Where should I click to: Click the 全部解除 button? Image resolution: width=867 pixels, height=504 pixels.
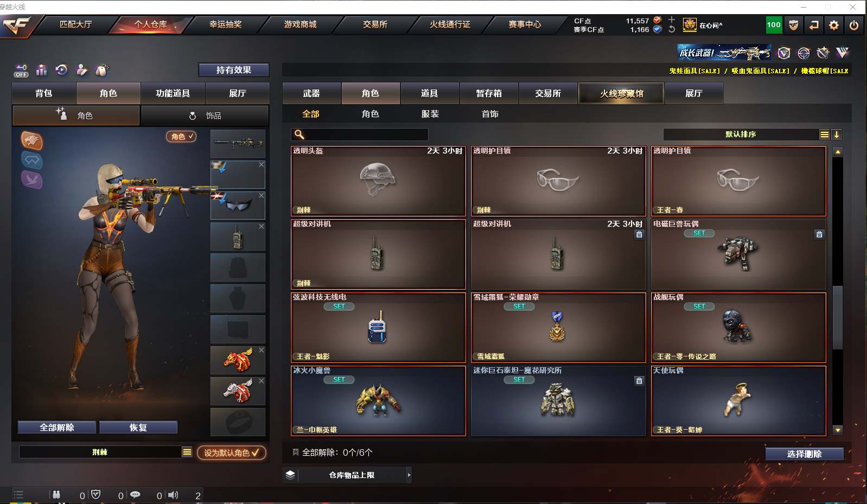57,428
